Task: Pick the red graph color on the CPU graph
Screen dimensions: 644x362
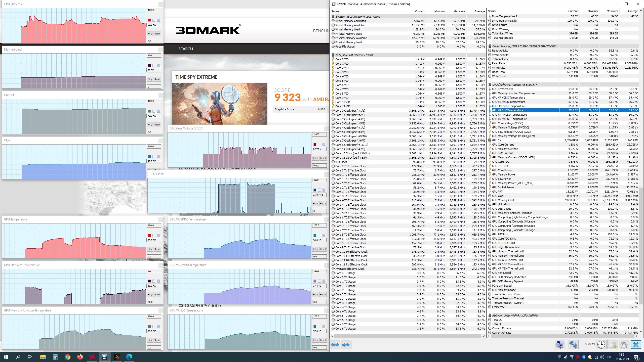Action: [149, 20]
